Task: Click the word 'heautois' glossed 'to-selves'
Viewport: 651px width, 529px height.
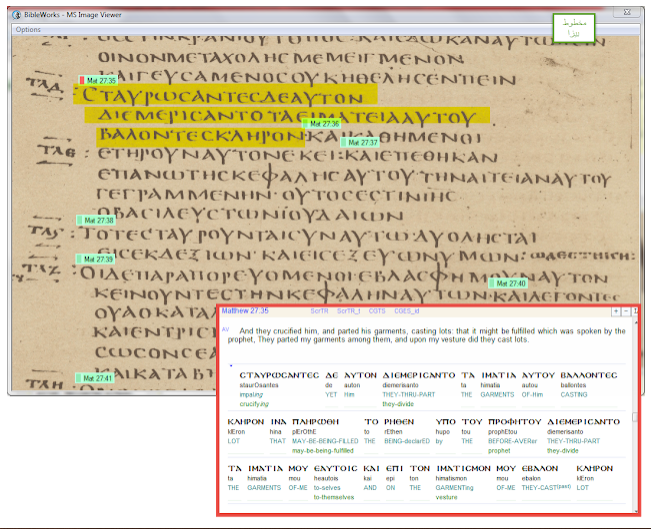Action: tap(326, 478)
